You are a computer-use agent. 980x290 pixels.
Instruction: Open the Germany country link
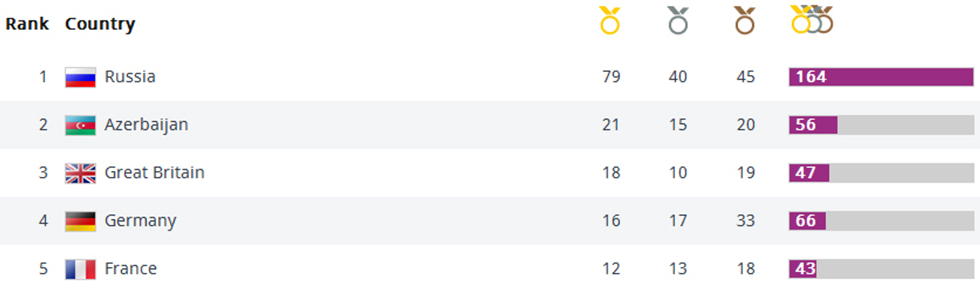point(140,221)
